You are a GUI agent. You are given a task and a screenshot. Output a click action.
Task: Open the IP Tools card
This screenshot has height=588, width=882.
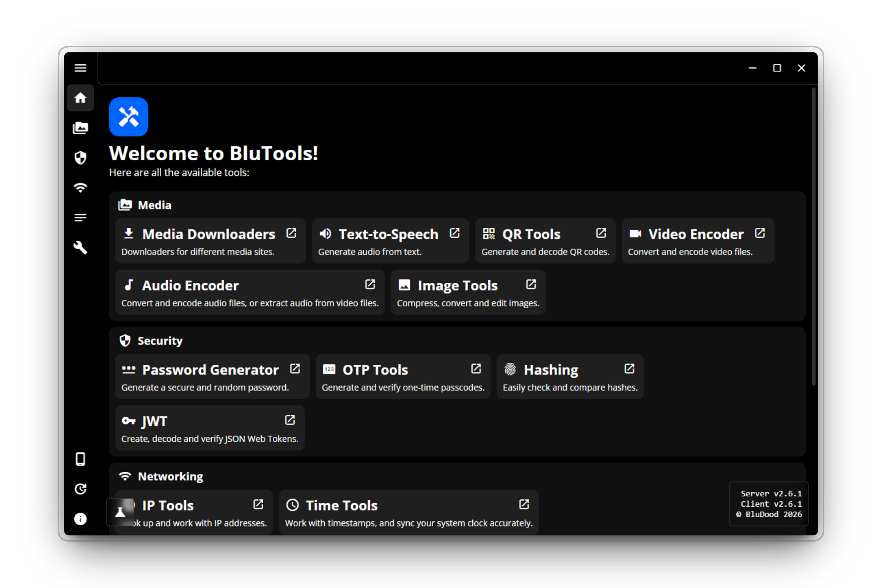click(x=194, y=512)
